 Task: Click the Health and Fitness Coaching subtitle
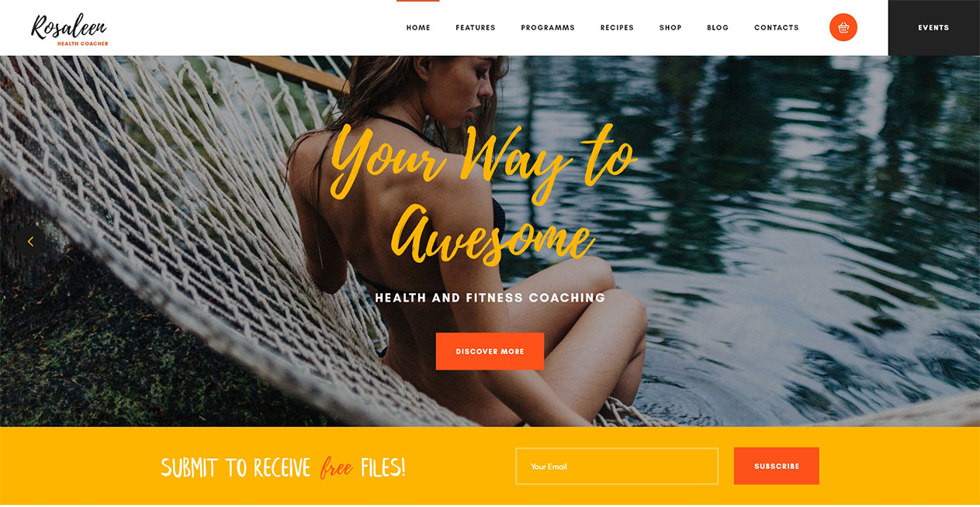coord(490,298)
